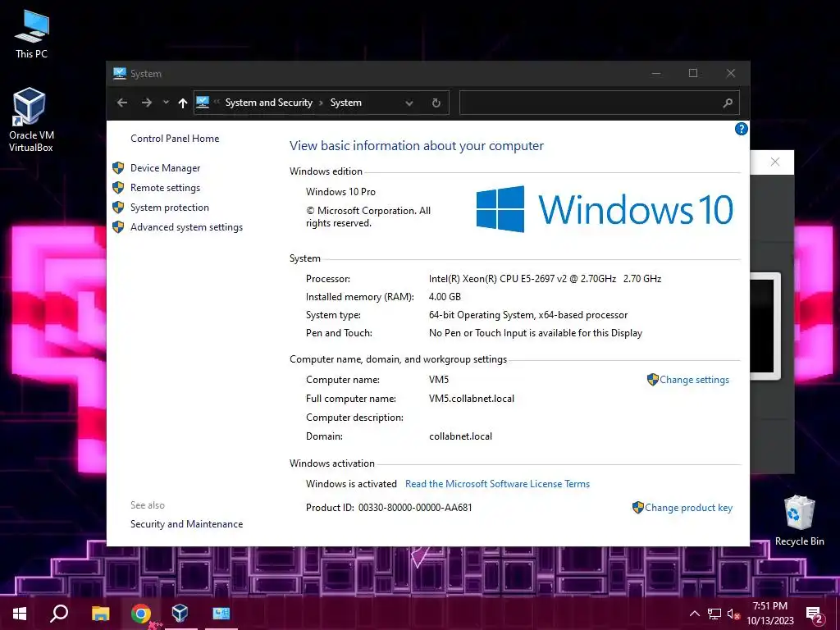Screen dimensions: 840x630
Task: Go up one level with the up arrow
Action: tap(183, 103)
